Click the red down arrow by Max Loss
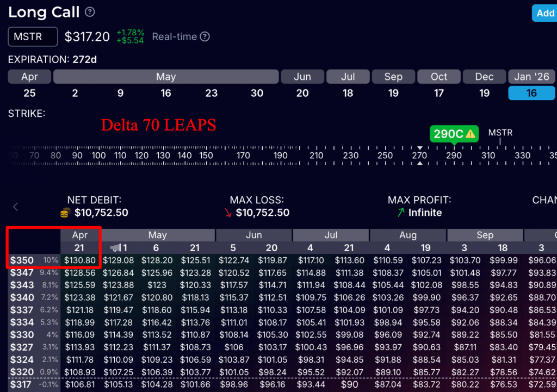The width and height of the screenshot is (557, 392). [228, 213]
